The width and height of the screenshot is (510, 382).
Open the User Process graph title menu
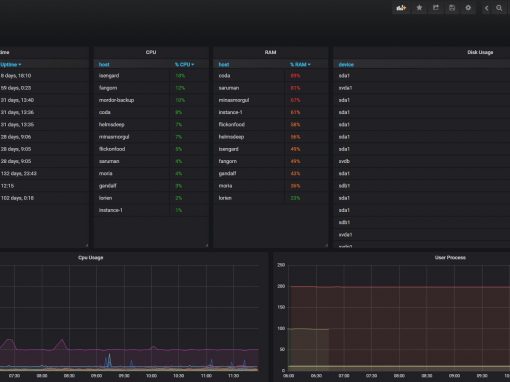click(450, 258)
